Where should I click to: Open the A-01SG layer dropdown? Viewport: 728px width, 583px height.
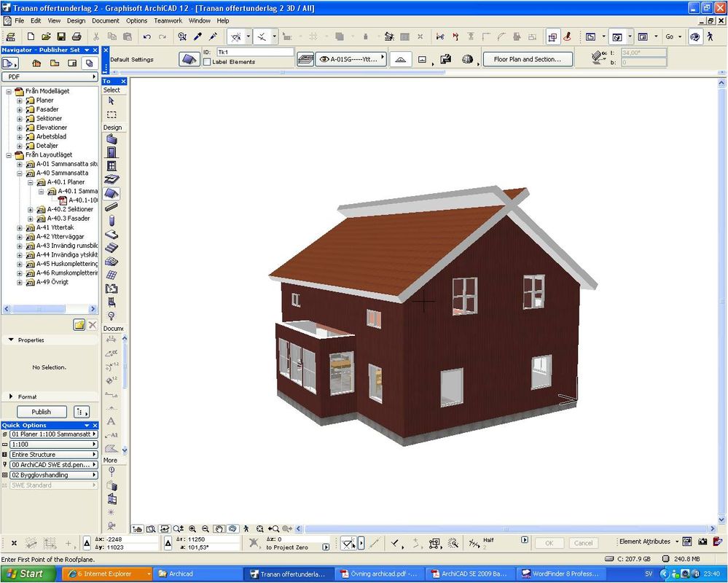point(351,60)
